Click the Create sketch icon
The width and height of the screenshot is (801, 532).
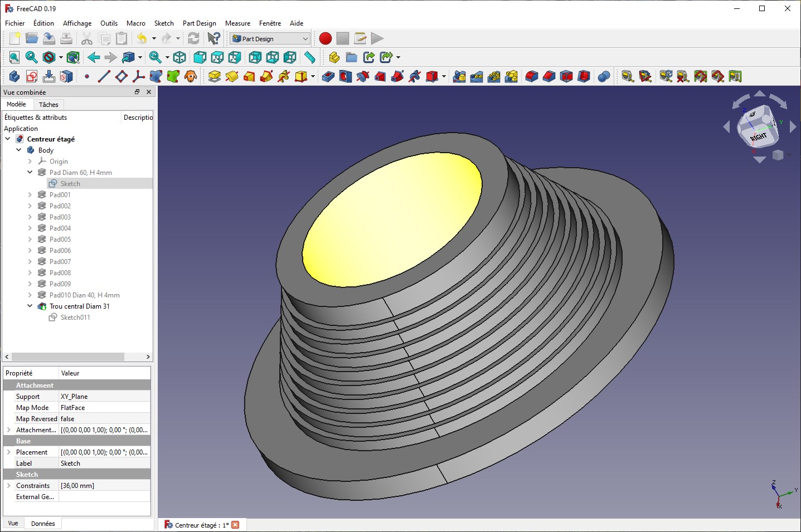point(32,76)
